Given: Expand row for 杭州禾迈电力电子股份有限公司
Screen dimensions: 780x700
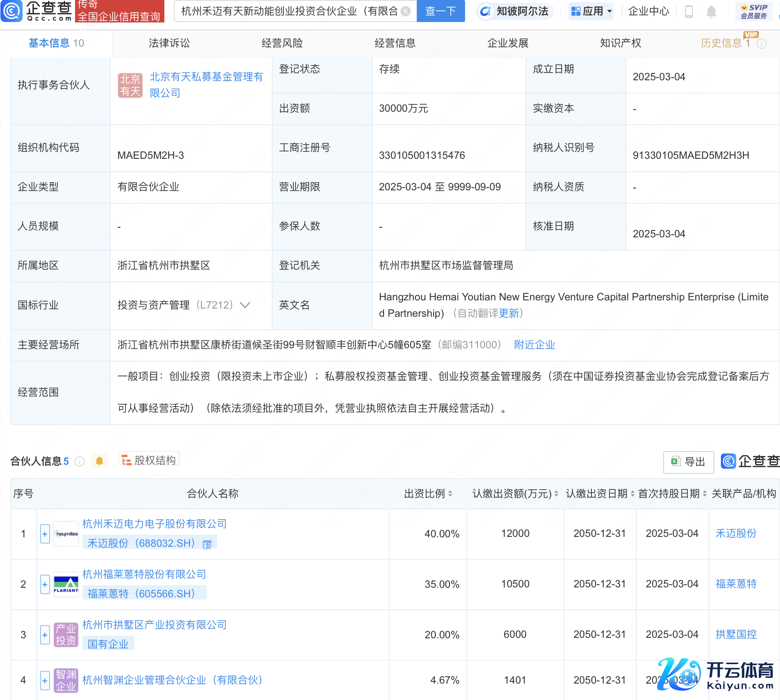Looking at the screenshot, I should (45, 534).
